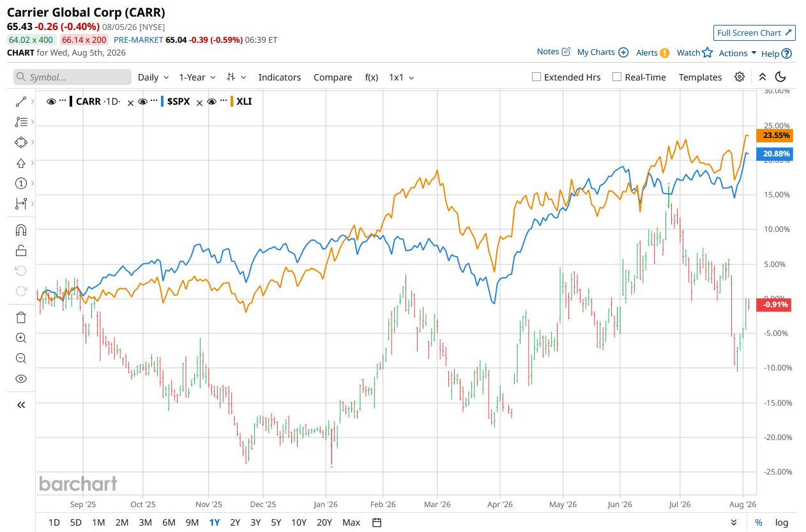Screen dimensions: 806x532
Task: Open the XLI series options ellipsis
Action: (222, 101)
